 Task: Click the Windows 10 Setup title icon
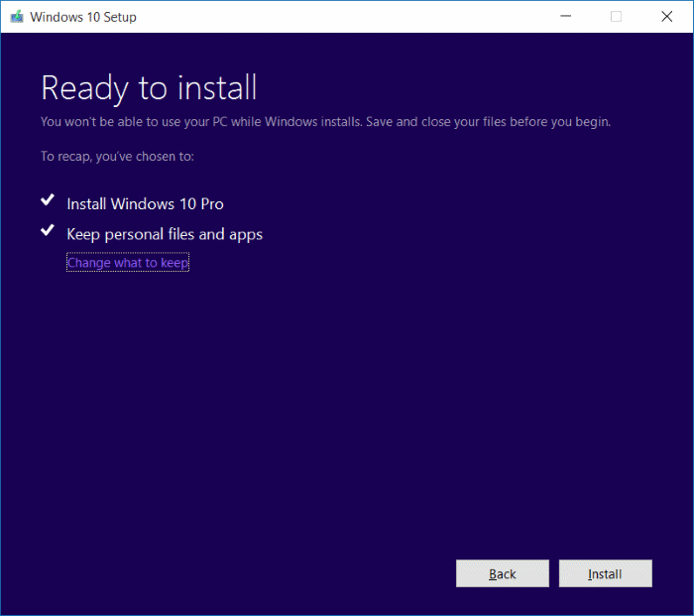coord(17,17)
